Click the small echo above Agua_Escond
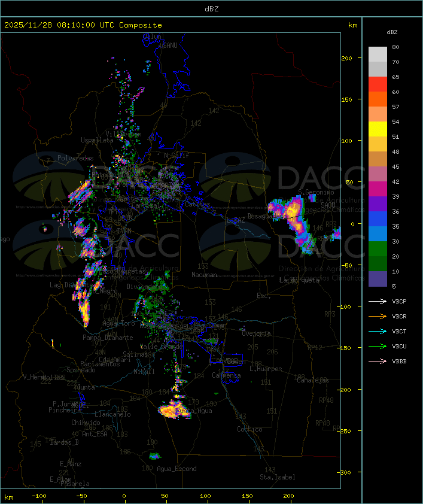This screenshot has height=504, width=423. pyautogui.click(x=155, y=456)
